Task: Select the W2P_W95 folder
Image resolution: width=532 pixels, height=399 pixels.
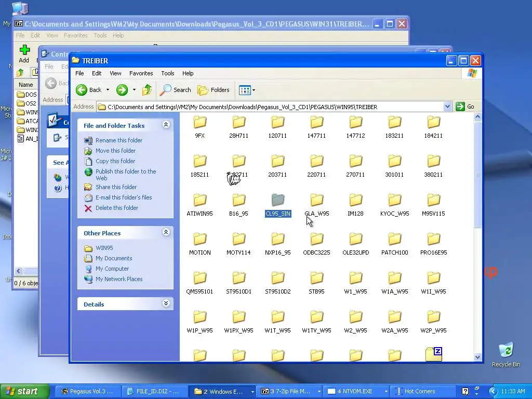Action: 433,322
